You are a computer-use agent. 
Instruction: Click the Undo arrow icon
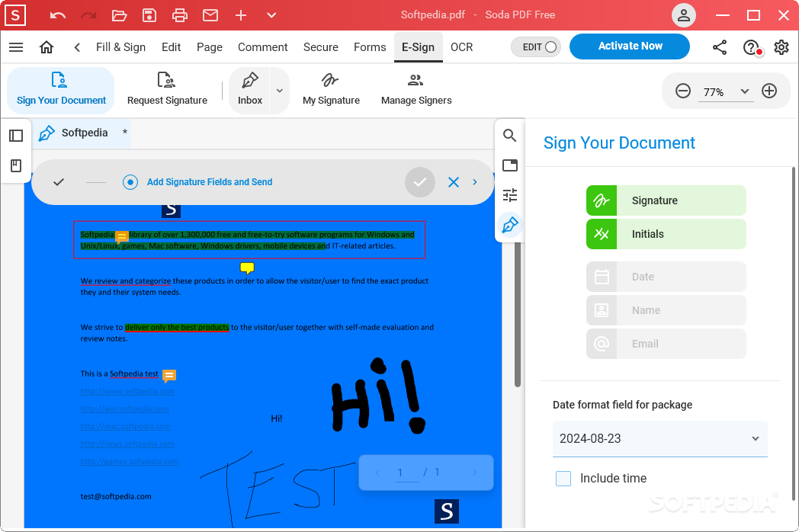(x=58, y=15)
